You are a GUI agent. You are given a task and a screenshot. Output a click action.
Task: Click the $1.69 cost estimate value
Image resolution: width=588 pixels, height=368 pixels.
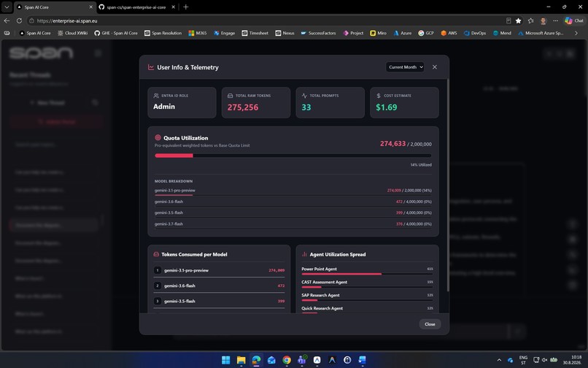point(386,107)
